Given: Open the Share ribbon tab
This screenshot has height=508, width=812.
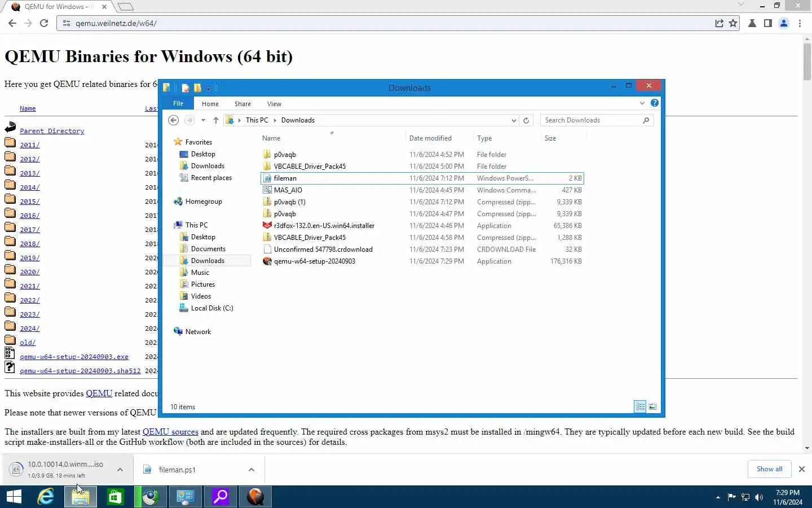Looking at the screenshot, I should coord(242,103).
